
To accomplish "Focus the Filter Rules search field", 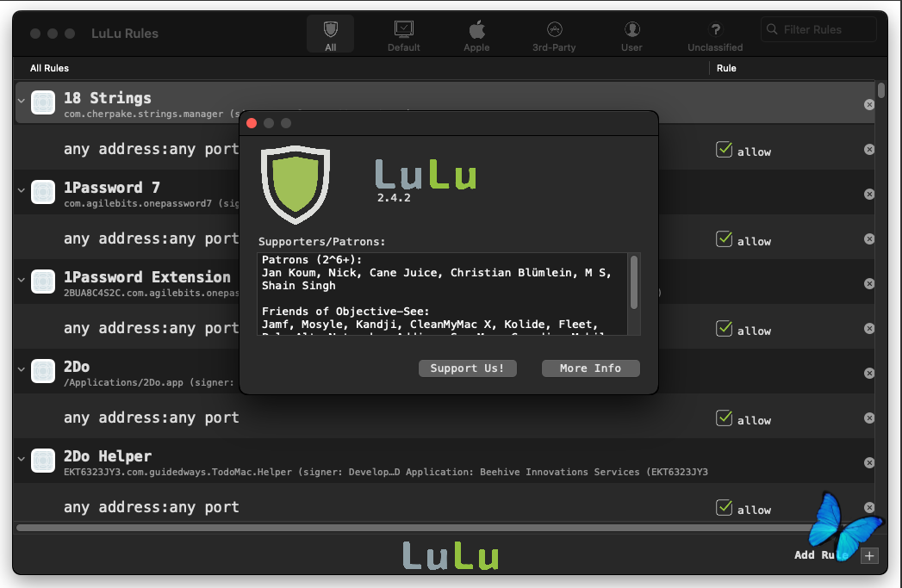I will [x=818, y=29].
